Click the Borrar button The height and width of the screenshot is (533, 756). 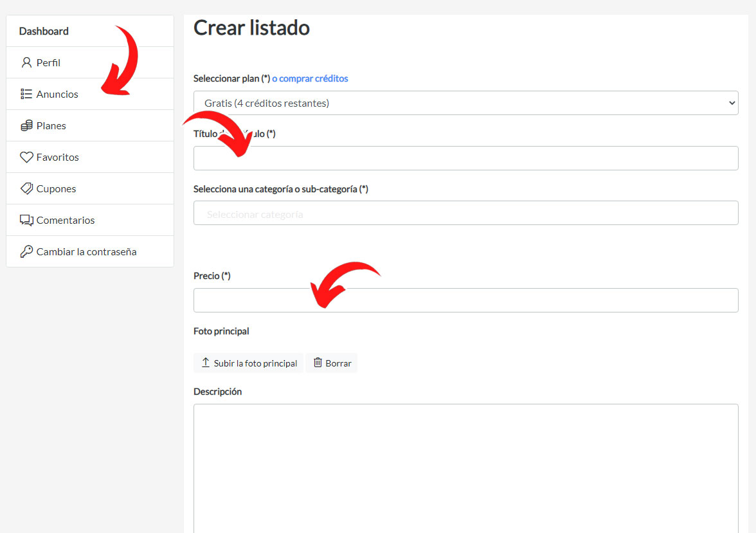pos(332,363)
